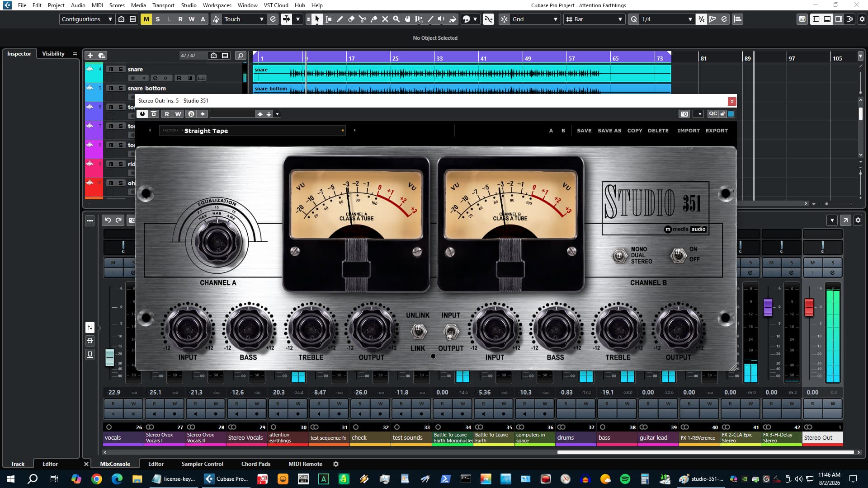Open the dropdown beside the snapshot camera

[699, 114]
